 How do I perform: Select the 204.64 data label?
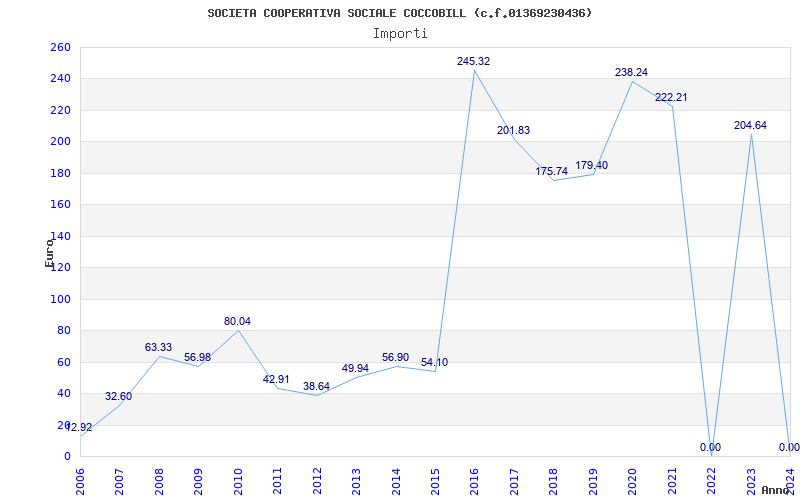click(x=750, y=126)
